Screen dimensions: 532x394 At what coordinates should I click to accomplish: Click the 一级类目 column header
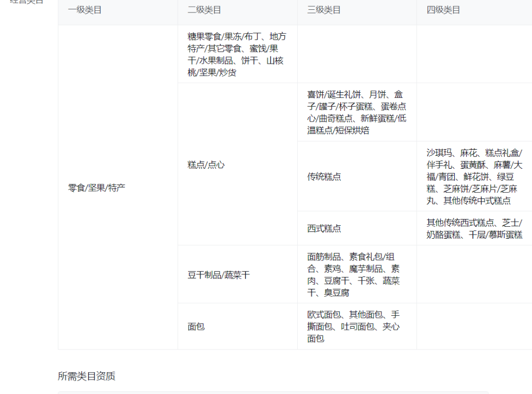pos(85,10)
